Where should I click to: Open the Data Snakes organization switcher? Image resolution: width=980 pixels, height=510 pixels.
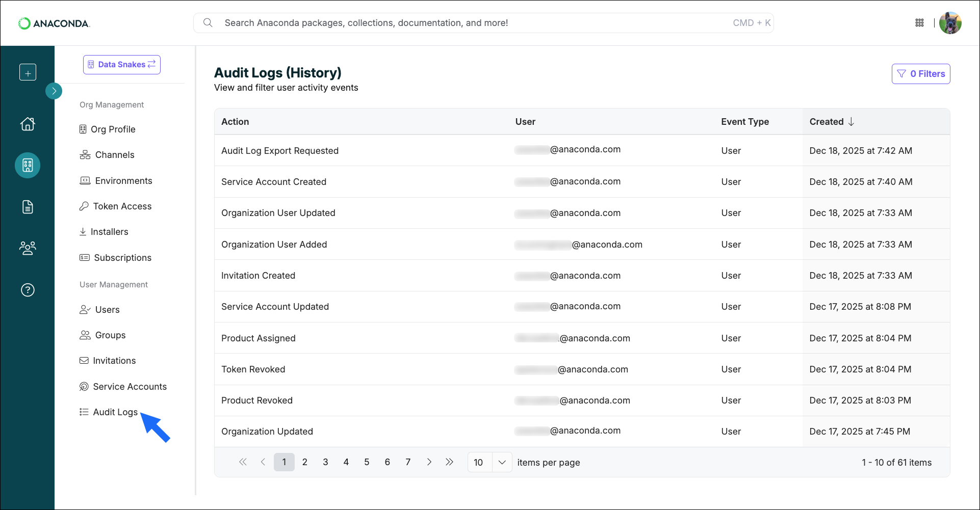click(x=121, y=64)
